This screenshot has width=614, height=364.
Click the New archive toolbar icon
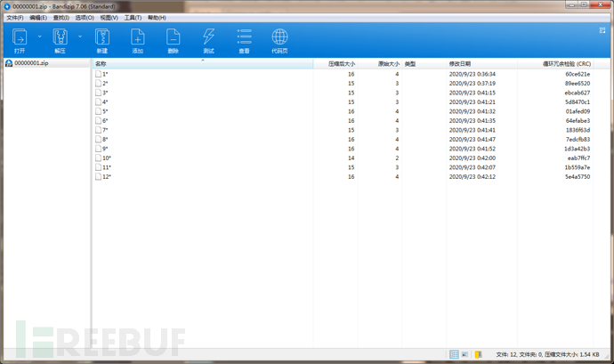tap(102, 37)
